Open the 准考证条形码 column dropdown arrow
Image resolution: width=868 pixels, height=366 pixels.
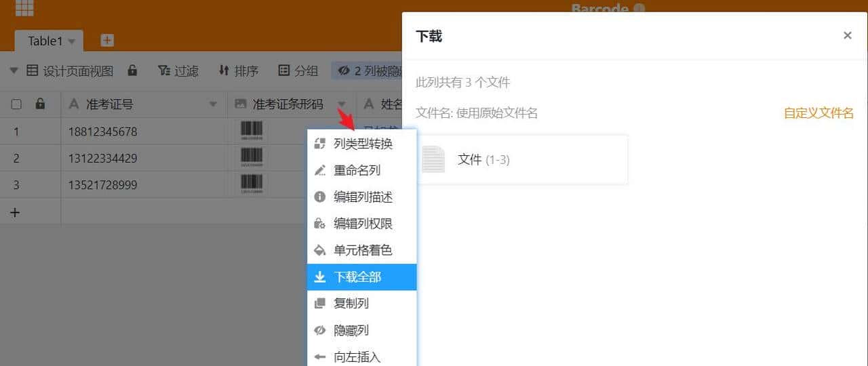pos(342,105)
